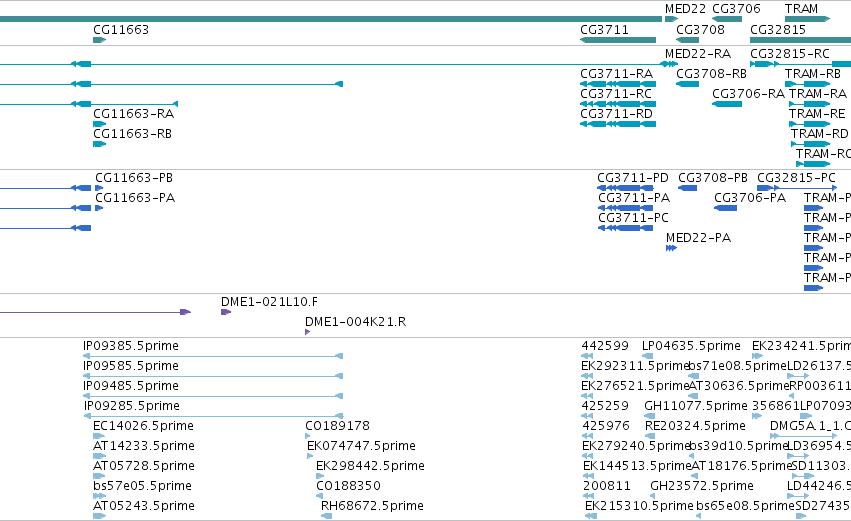Image resolution: width=851 pixels, height=521 pixels.
Task: Select the GH11077.5prime EST label
Action: pyautogui.click(x=696, y=406)
